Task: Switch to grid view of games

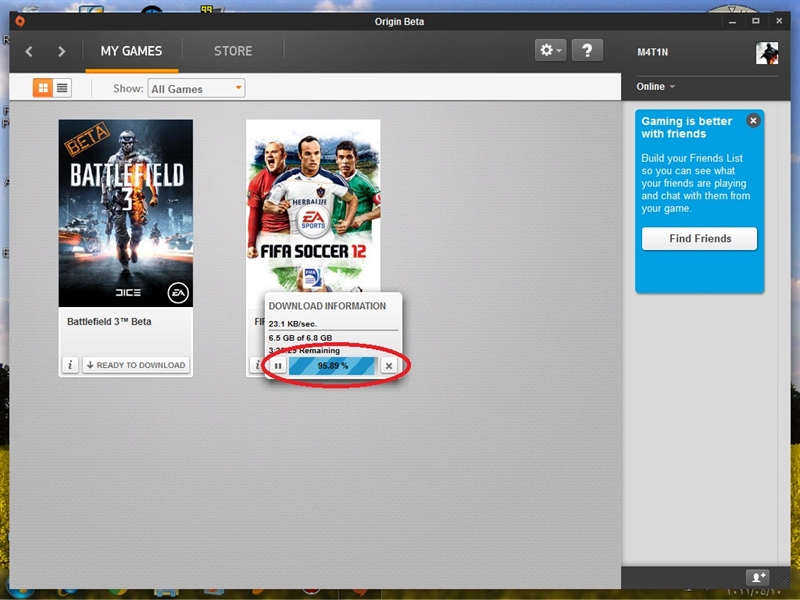Action: pos(43,88)
